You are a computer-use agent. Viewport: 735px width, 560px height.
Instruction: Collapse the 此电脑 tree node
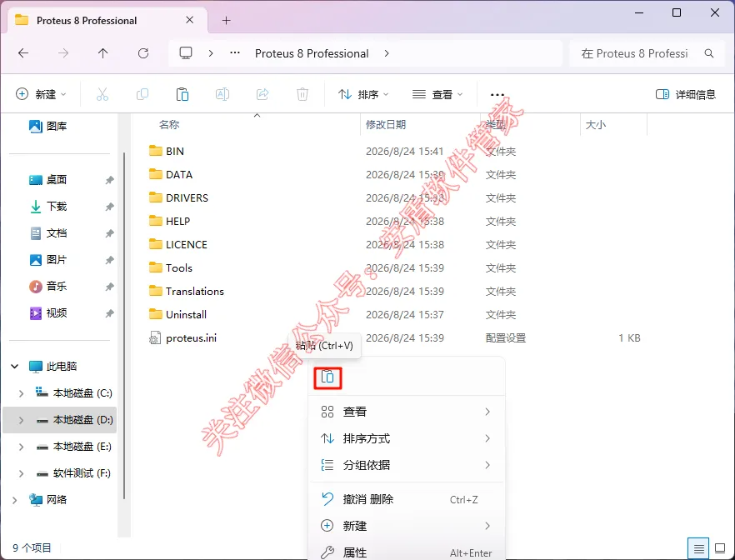click(x=14, y=367)
